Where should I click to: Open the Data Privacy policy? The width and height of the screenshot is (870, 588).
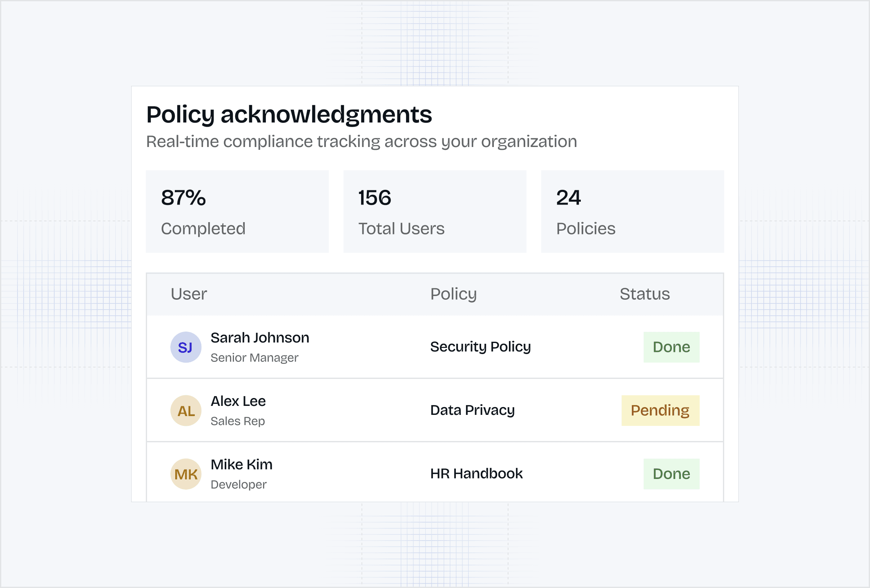(x=472, y=410)
